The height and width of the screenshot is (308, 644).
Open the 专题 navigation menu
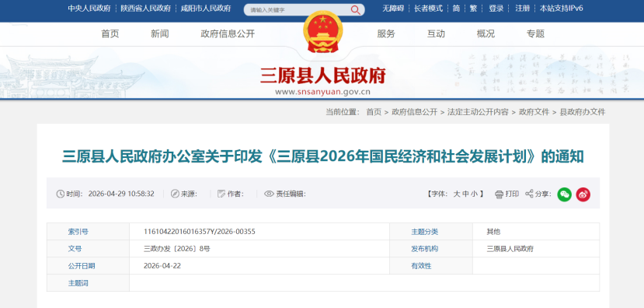(x=535, y=34)
